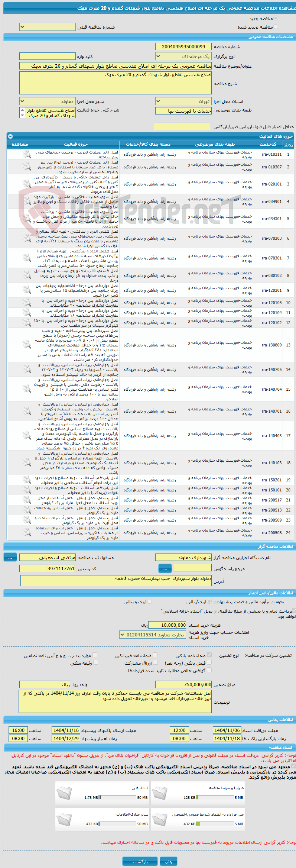Open شماره مناقصه قبلی dropdown
Image resolution: width=296 pixels, height=868 pixels.
[x=47, y=27]
